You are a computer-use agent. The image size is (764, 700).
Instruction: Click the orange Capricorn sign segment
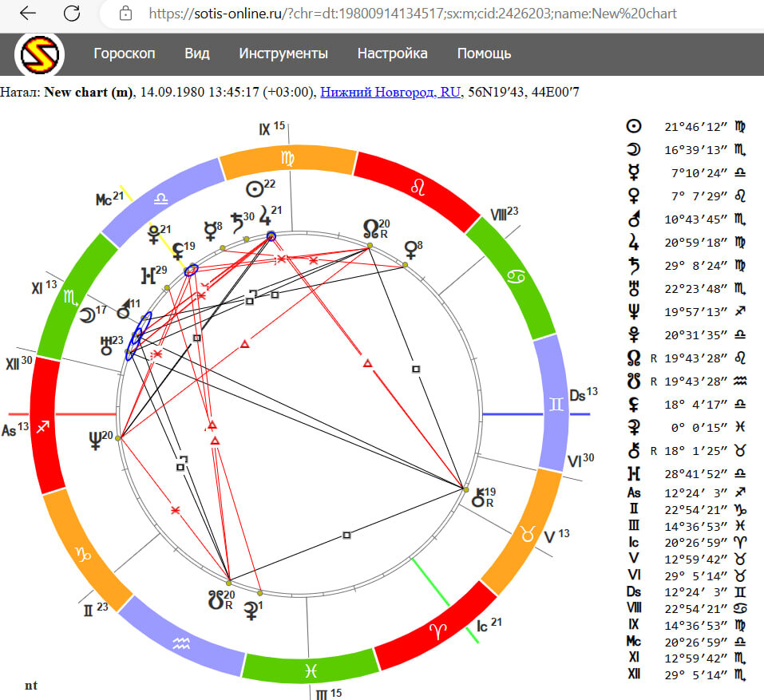[83, 554]
